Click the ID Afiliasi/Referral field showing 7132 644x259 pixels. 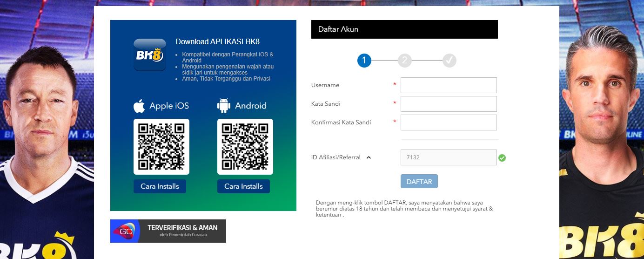[449, 157]
